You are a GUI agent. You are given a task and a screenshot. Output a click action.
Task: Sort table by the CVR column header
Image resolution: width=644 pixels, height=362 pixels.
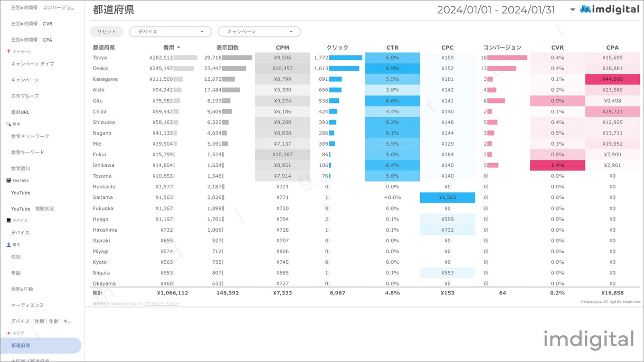coord(557,47)
